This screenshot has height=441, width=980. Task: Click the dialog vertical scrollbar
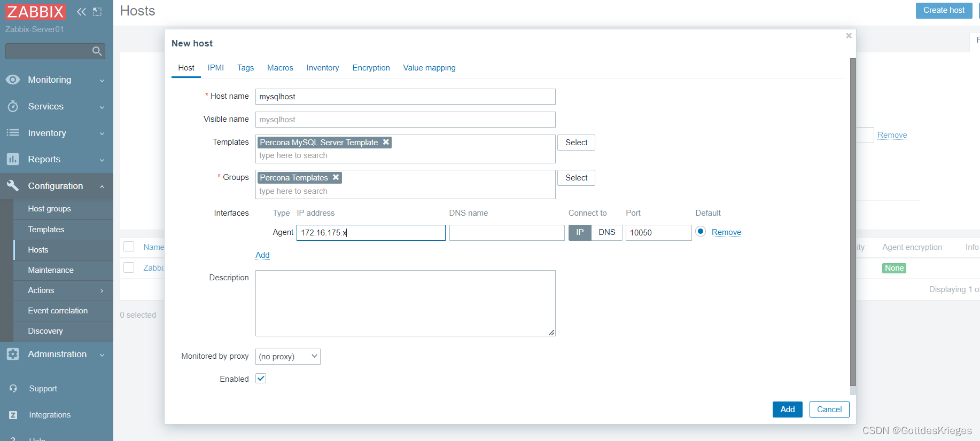[853, 222]
